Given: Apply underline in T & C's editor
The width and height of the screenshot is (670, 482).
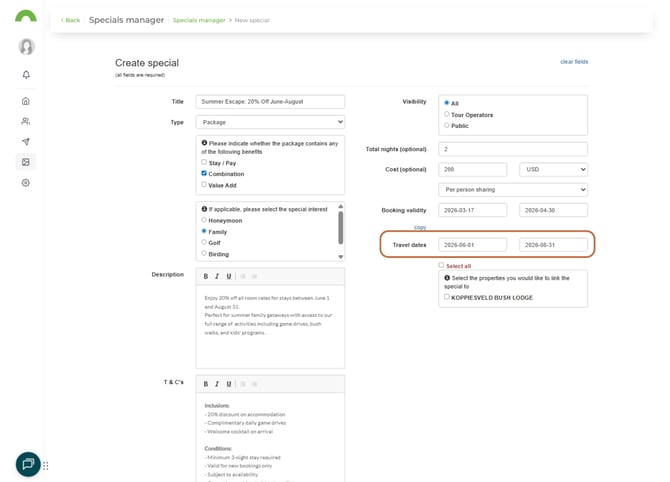Looking at the screenshot, I should point(229,384).
